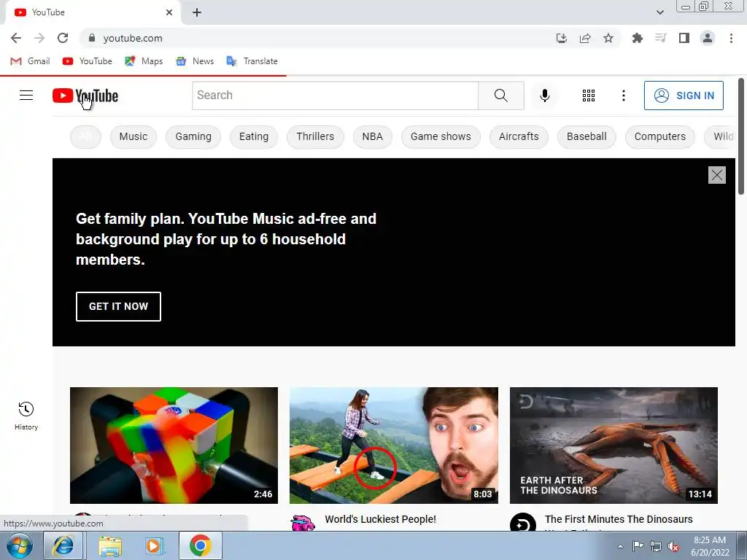Open the Translate bookmark
The height and width of the screenshot is (560, 747).
(252, 61)
